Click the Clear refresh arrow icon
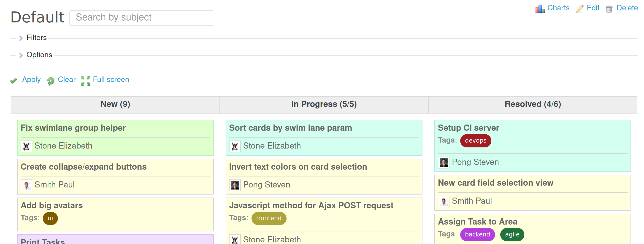 [x=51, y=81]
